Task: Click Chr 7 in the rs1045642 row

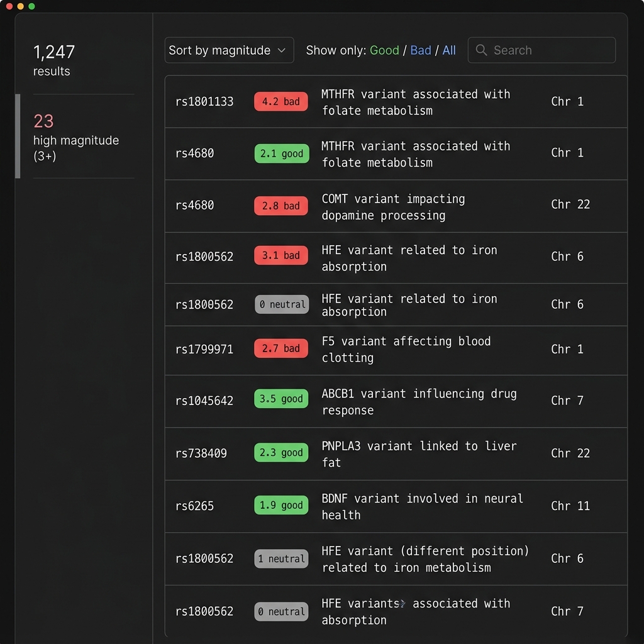Action: (x=567, y=401)
